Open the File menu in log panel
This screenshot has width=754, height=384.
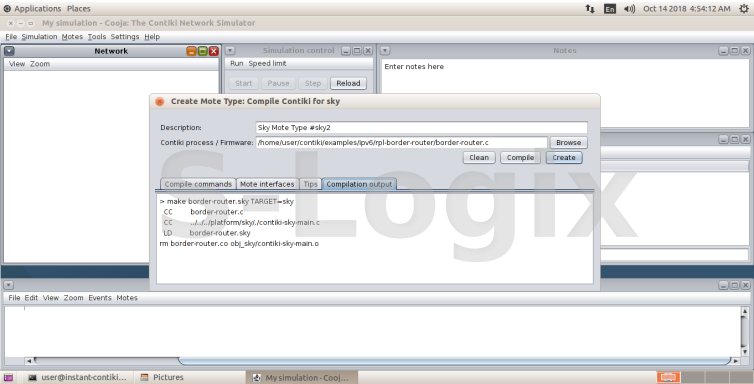pos(14,298)
